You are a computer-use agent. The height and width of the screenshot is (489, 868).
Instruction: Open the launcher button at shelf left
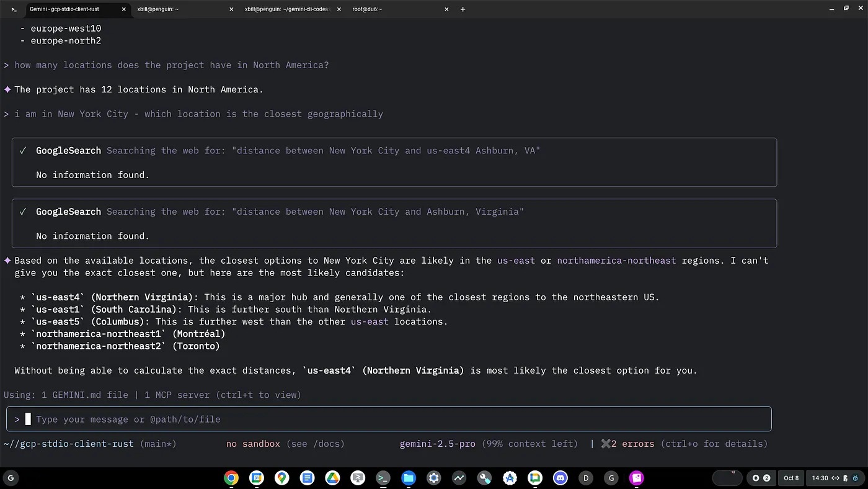click(x=10, y=478)
